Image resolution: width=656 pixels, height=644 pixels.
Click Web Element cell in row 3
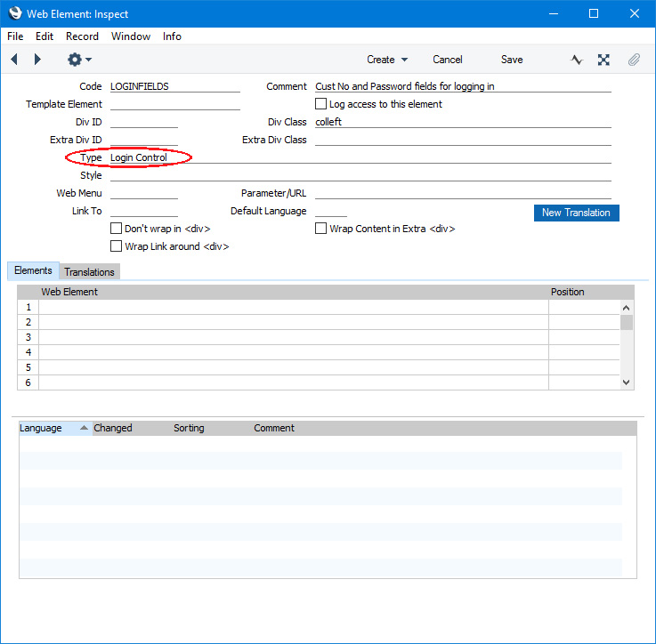tap(293, 337)
